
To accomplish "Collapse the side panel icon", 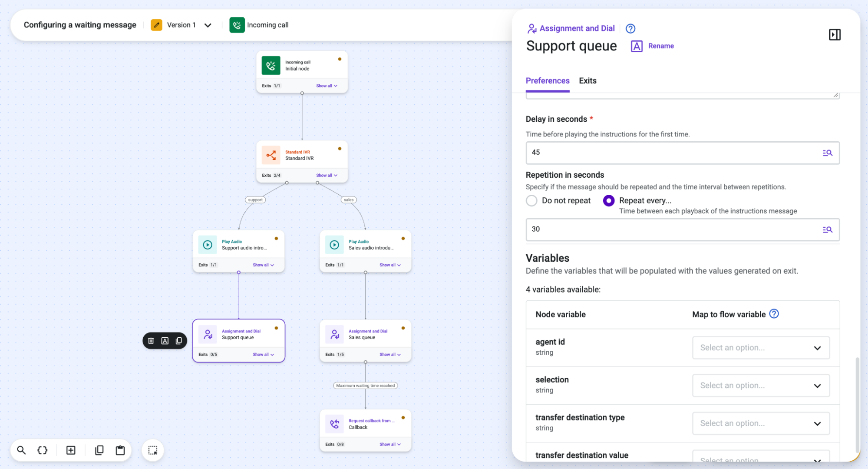I will click(x=835, y=35).
